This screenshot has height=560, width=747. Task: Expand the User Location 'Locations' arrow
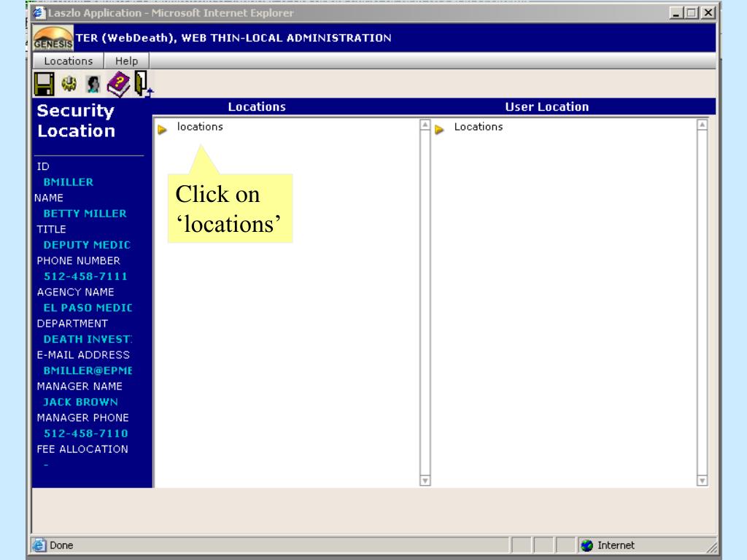click(x=439, y=129)
